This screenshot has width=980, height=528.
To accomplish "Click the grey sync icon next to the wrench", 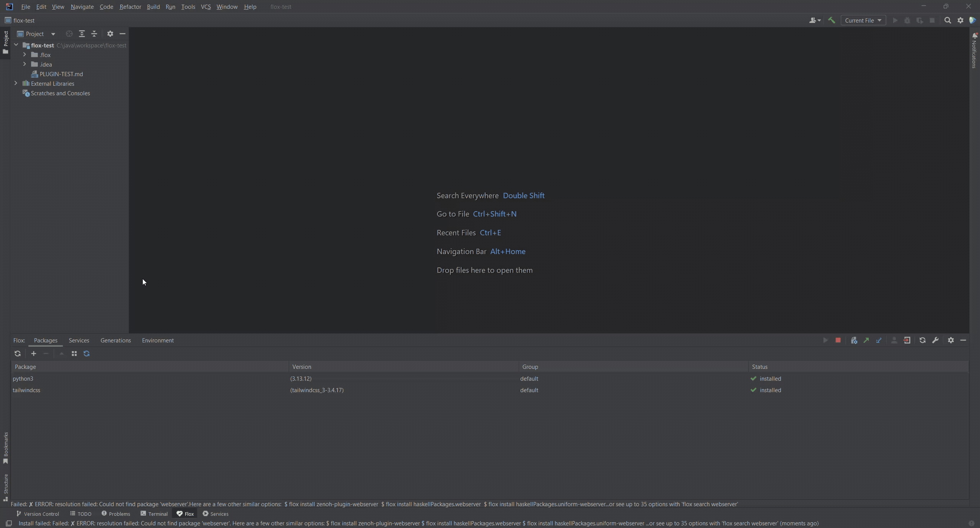I will (x=923, y=340).
